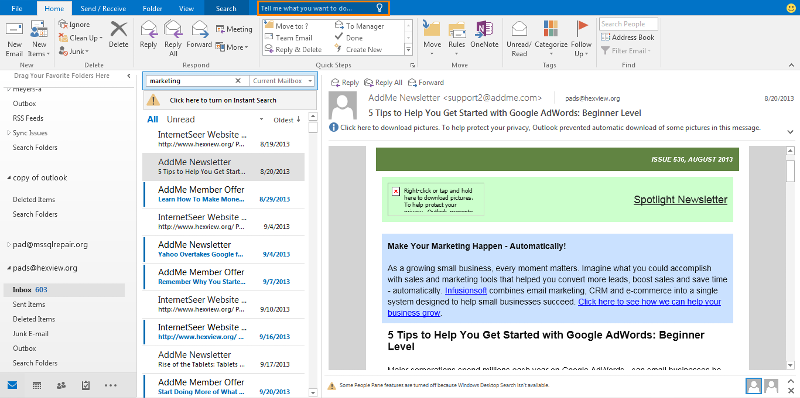The image size is (800, 398).
Task: Open the Folder tab
Action: pyautogui.click(x=152, y=8)
